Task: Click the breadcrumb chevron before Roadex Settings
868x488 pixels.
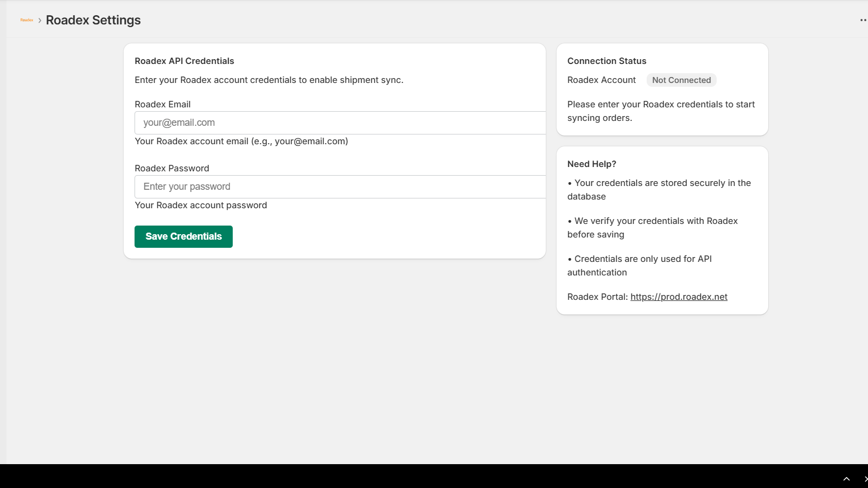Action: (x=40, y=20)
